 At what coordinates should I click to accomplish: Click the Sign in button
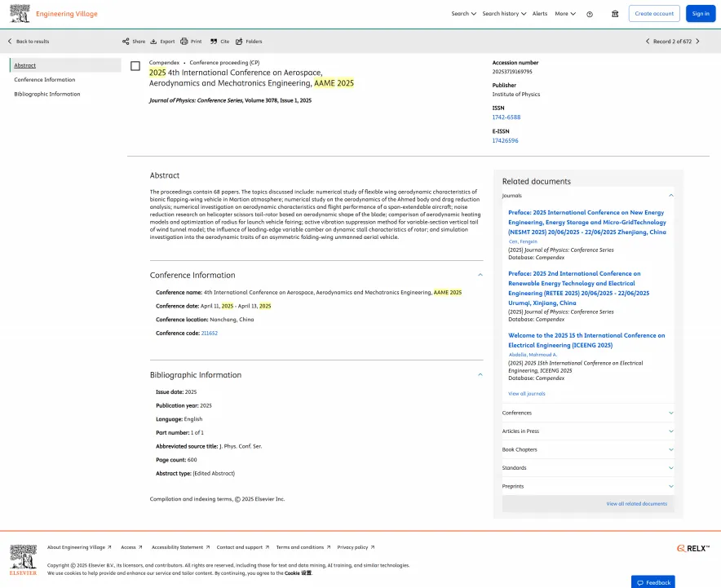pyautogui.click(x=701, y=14)
